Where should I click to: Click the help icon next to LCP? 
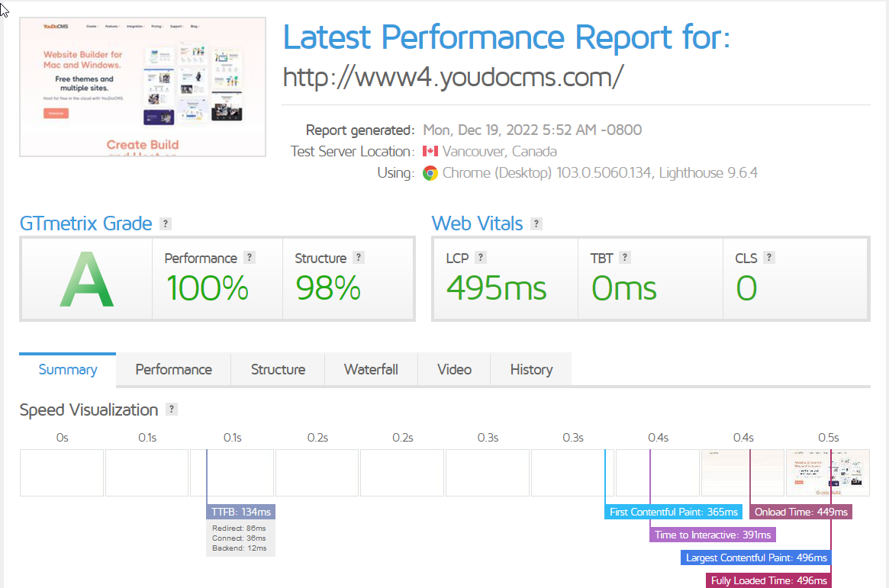[481, 258]
